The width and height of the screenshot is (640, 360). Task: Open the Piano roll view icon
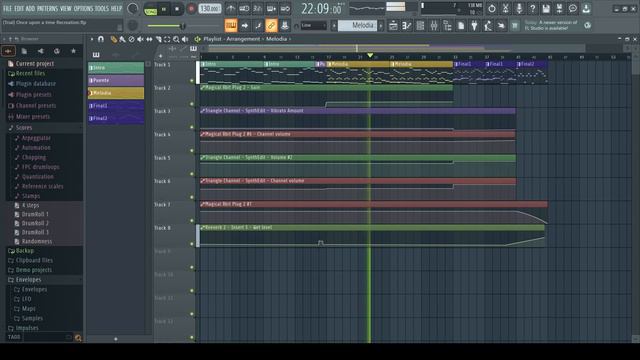tap(407, 26)
